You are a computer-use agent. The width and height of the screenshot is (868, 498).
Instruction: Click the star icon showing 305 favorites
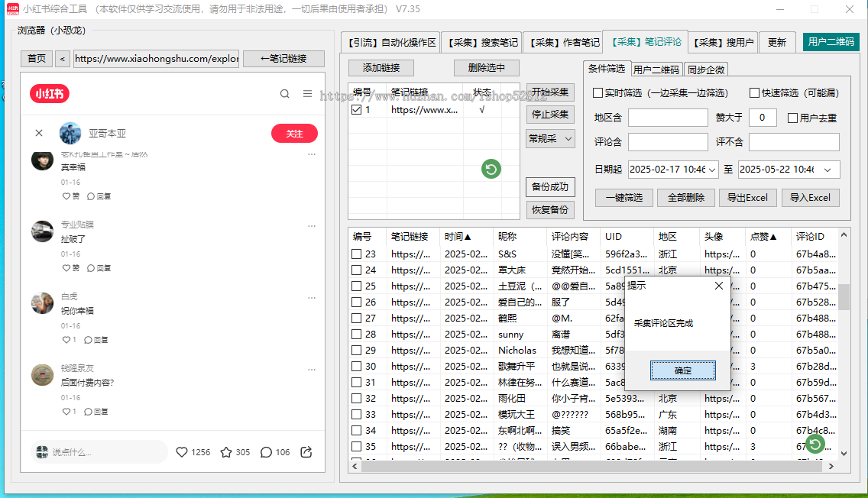(x=226, y=452)
